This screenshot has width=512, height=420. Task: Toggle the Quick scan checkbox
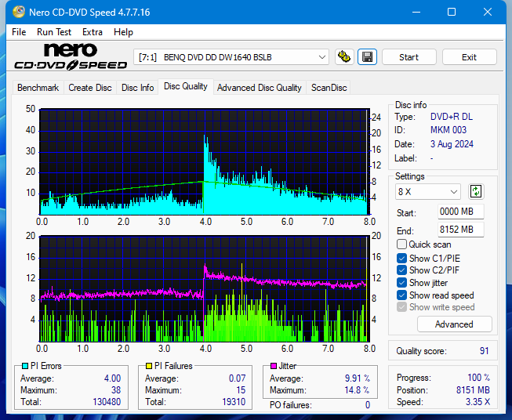tap(401, 244)
